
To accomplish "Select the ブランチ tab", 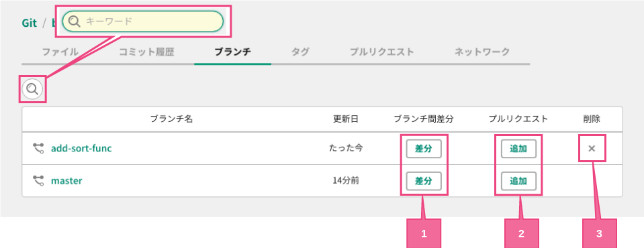I will (x=233, y=52).
